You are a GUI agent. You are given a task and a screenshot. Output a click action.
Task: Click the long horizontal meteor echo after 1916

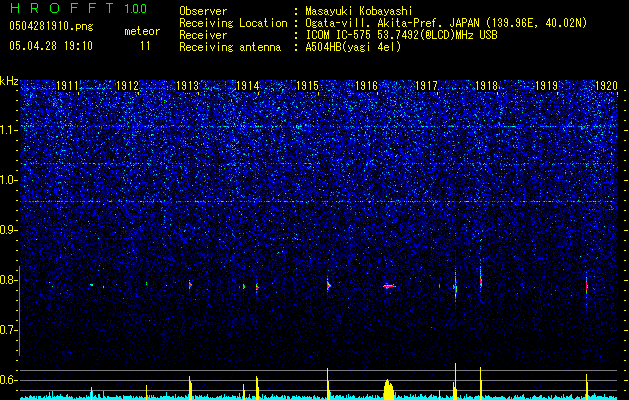[x=389, y=286]
